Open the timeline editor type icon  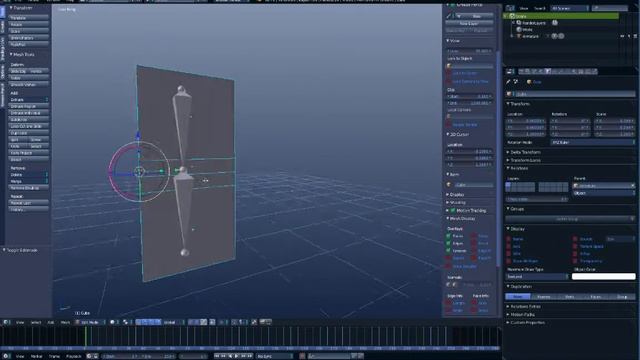(7, 356)
